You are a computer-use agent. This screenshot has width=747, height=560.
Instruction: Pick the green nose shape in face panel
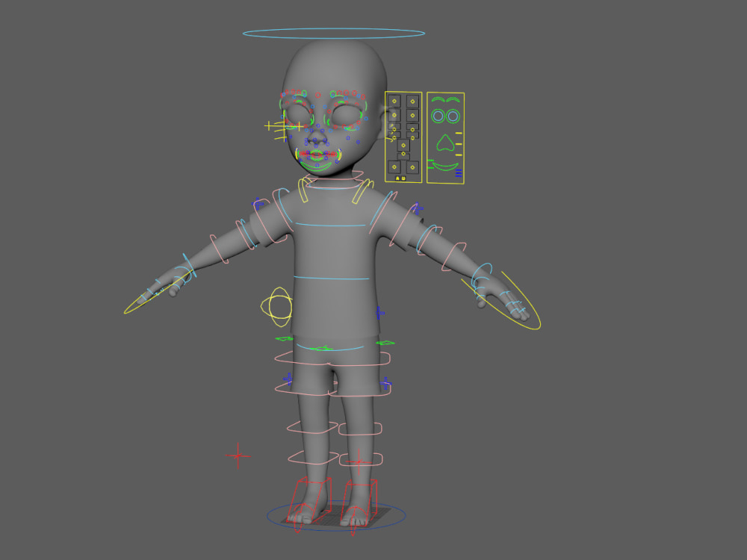point(445,143)
